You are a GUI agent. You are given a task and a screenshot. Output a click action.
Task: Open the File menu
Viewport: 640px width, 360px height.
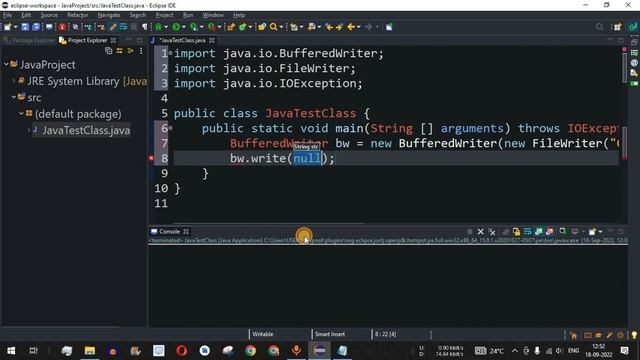coord(7,15)
